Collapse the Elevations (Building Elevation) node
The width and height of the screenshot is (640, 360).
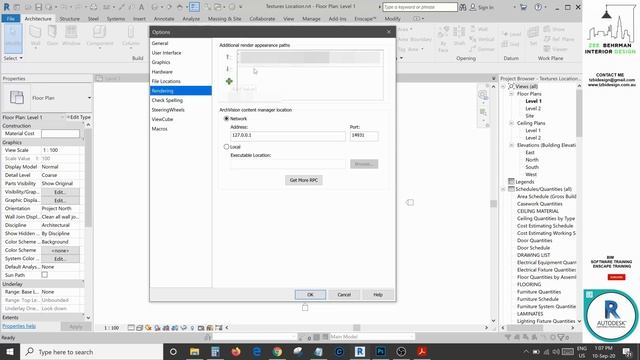click(511, 145)
